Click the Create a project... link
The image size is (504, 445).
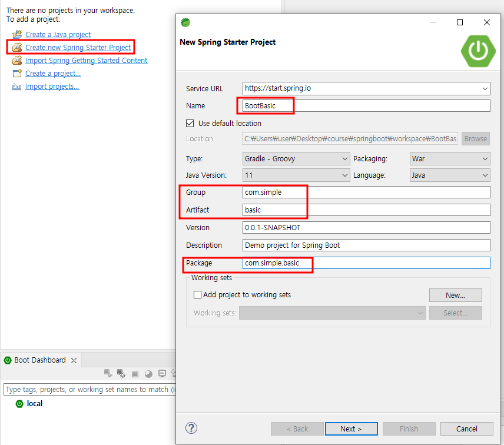click(x=53, y=74)
